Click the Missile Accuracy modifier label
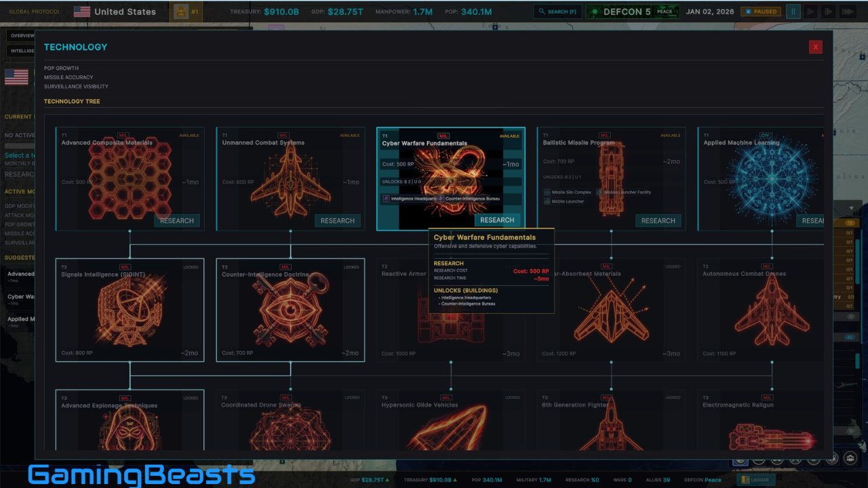Screen dimensions: 868x488 pyautogui.click(x=68, y=77)
